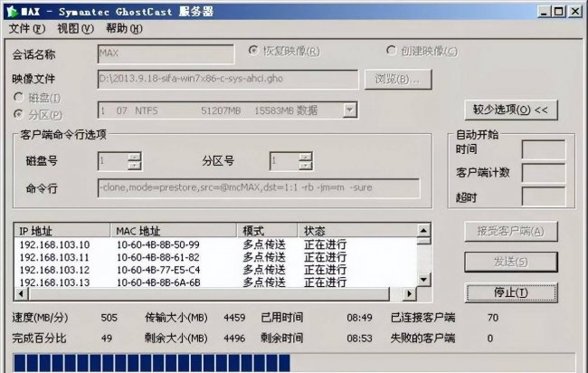Click the client list scroll up arrow

point(423,230)
